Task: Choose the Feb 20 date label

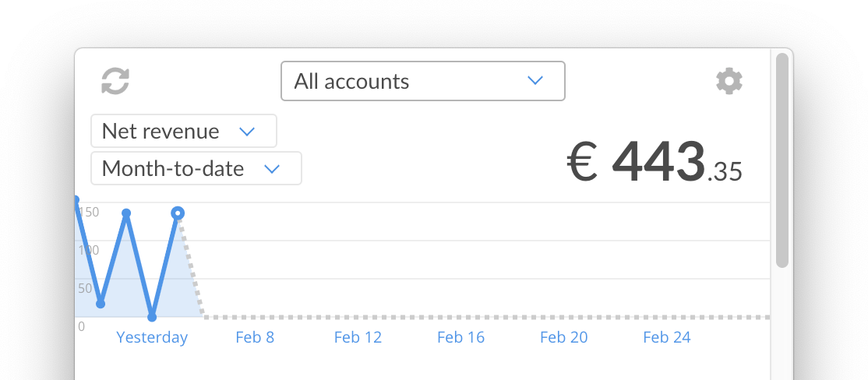Action: 563,337
